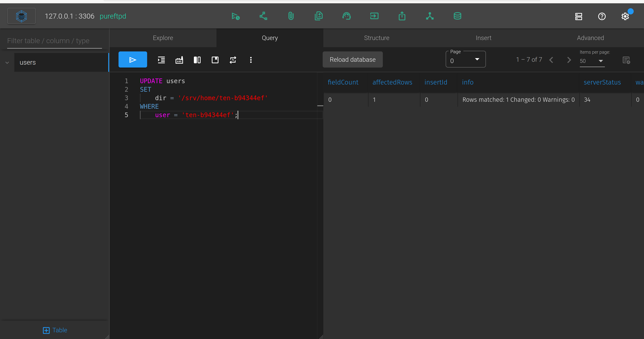
Task: Go to next results page arrow
Action: [569, 60]
